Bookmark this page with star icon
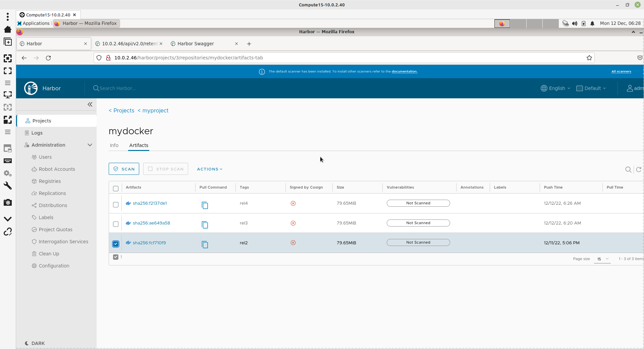 click(x=589, y=58)
